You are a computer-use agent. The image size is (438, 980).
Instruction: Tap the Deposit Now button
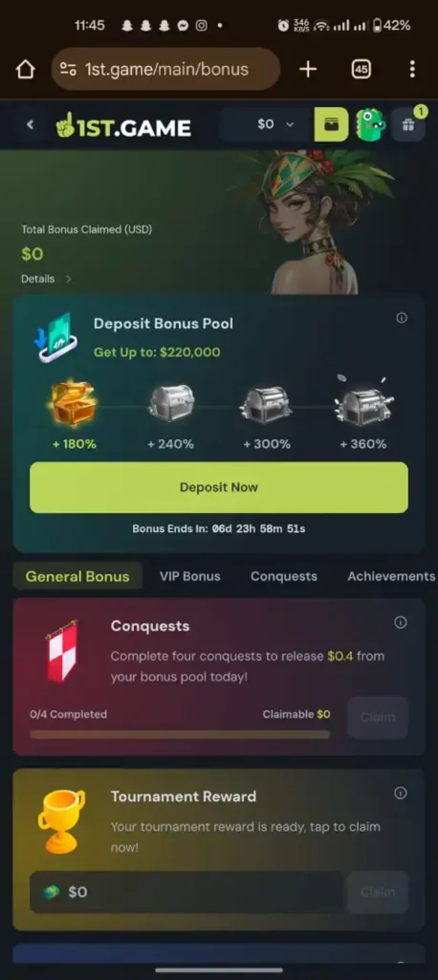[219, 487]
